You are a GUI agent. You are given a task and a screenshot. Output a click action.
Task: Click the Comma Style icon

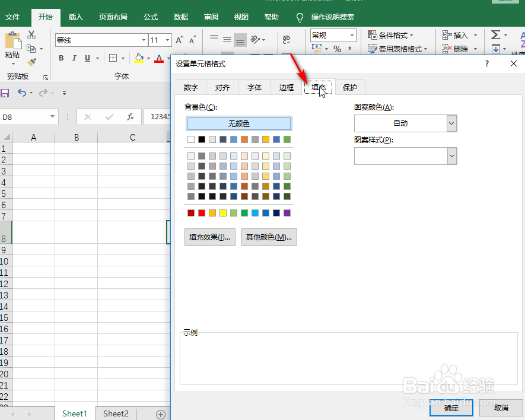click(x=349, y=49)
